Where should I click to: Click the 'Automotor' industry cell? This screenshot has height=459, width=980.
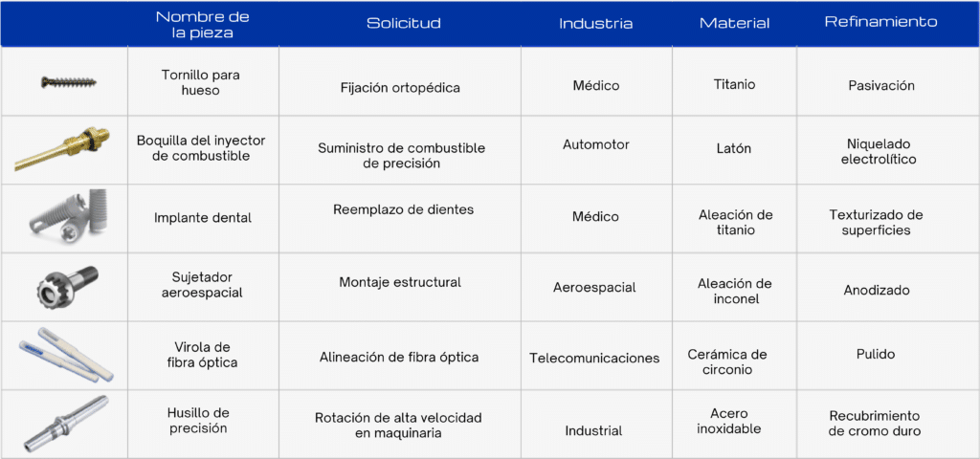(x=595, y=144)
